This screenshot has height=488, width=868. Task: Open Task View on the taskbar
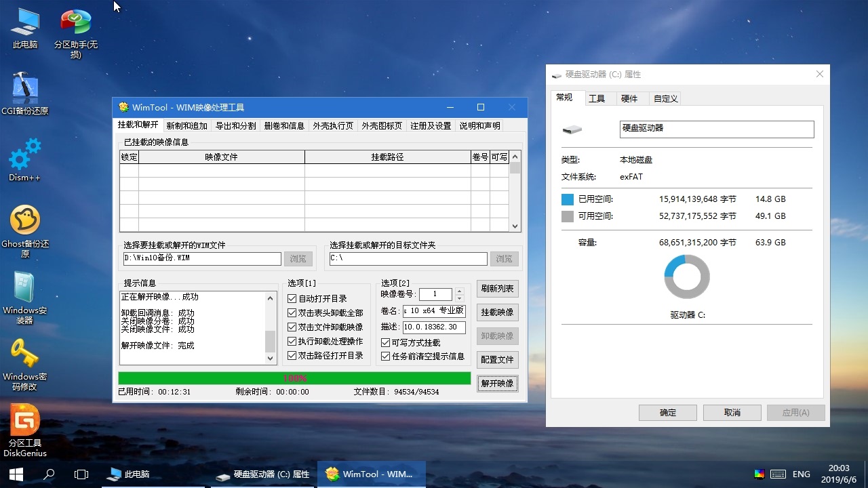pyautogui.click(x=81, y=474)
